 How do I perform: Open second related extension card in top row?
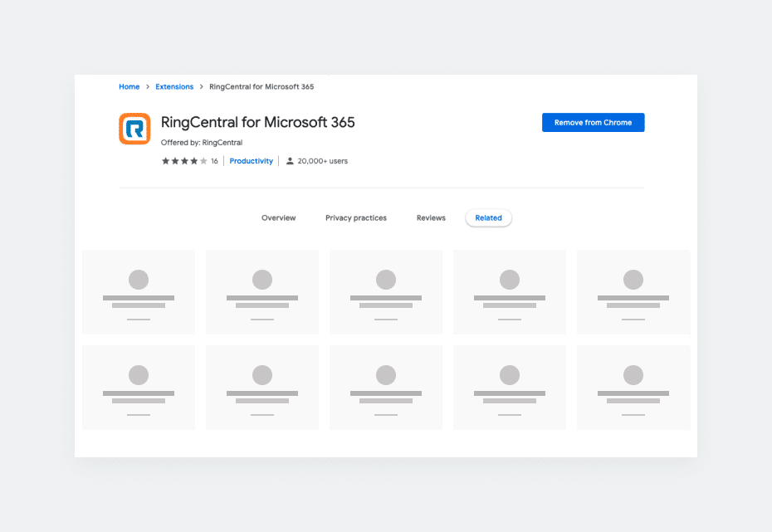point(262,292)
